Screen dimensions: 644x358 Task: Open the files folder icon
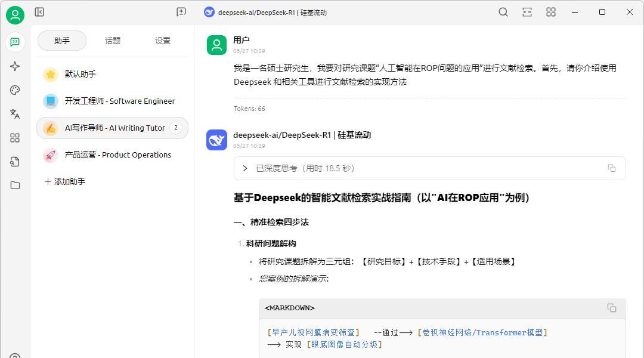pyautogui.click(x=15, y=186)
